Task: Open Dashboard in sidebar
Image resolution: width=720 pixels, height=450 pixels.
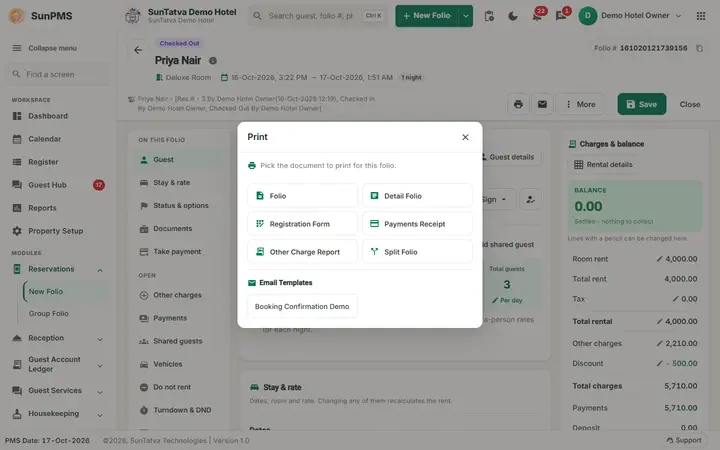Action: [58, 116]
